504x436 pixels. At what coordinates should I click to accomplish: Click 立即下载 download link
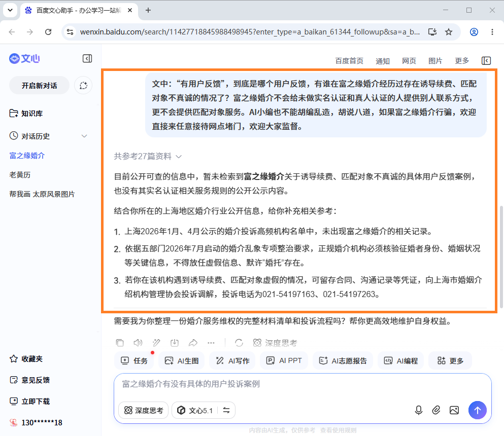29,402
